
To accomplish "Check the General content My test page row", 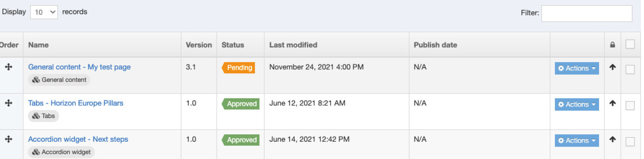I will click(x=630, y=69).
